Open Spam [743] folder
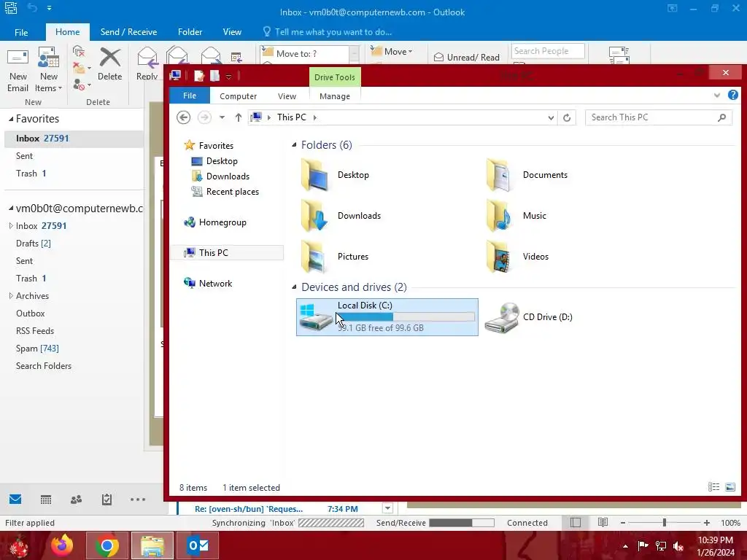 point(37,349)
